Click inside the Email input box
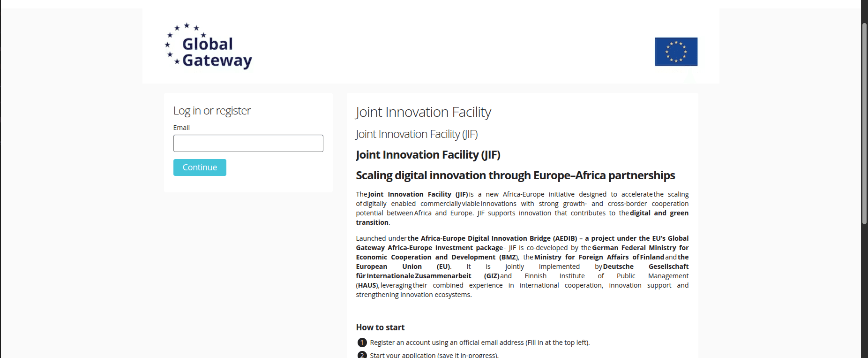Viewport: 868px width, 358px height. [x=248, y=143]
